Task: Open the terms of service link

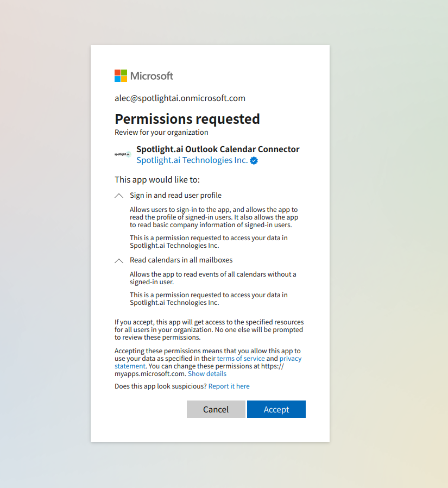Action: click(x=241, y=359)
